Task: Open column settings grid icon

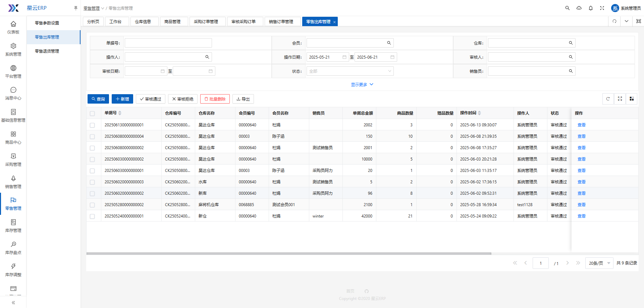Action: (x=632, y=99)
